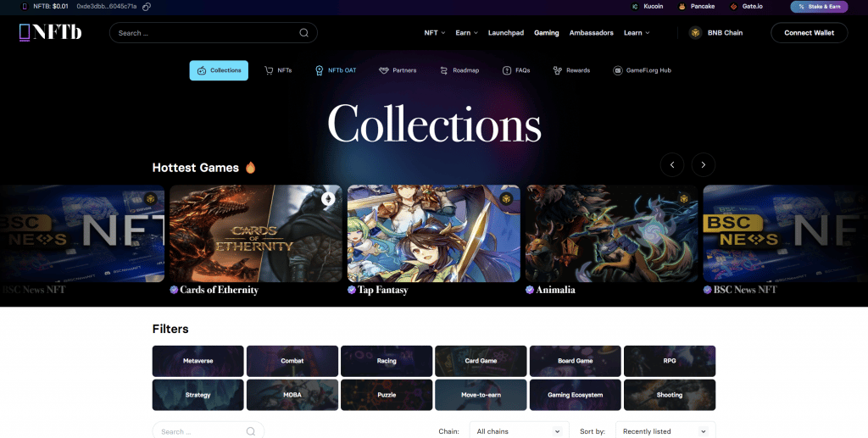Click the magnifier icon in top search bar

click(x=304, y=33)
